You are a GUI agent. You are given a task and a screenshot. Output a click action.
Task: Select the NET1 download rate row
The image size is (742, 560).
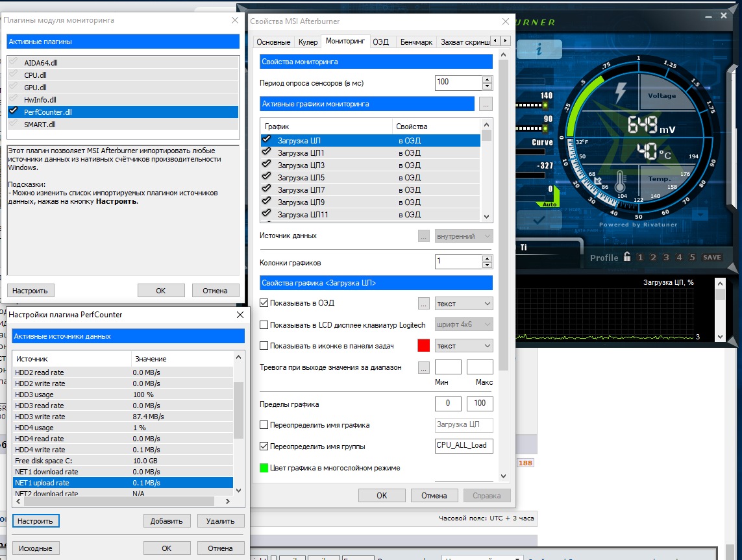click(123, 472)
